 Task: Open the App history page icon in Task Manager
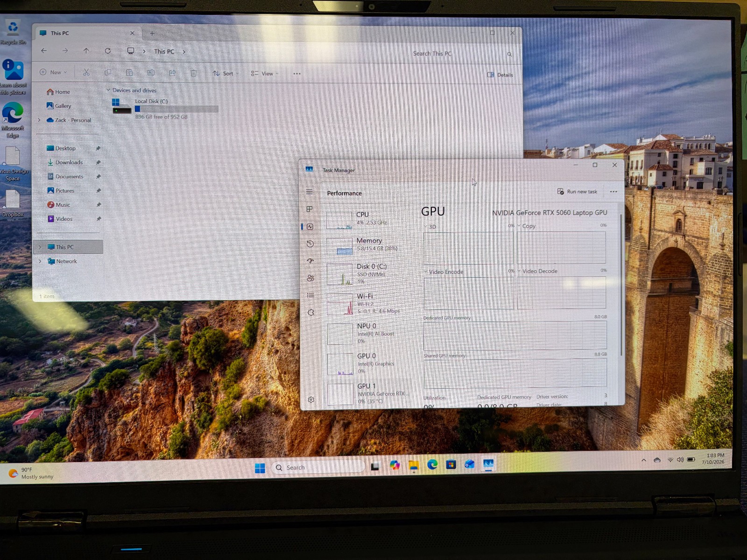pos(310,244)
